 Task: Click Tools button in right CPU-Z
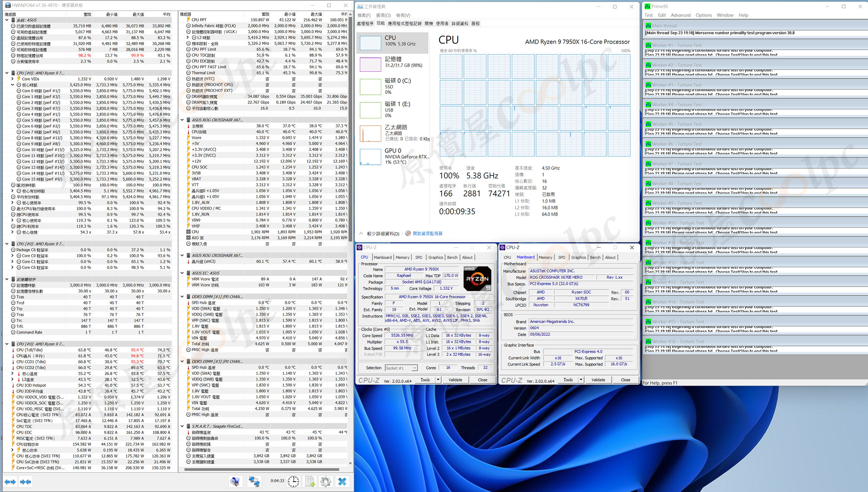(568, 380)
